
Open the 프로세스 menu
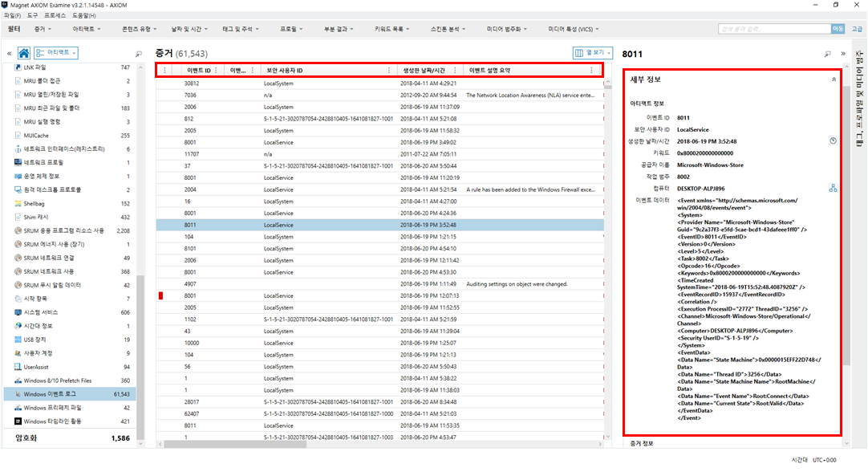(55, 15)
